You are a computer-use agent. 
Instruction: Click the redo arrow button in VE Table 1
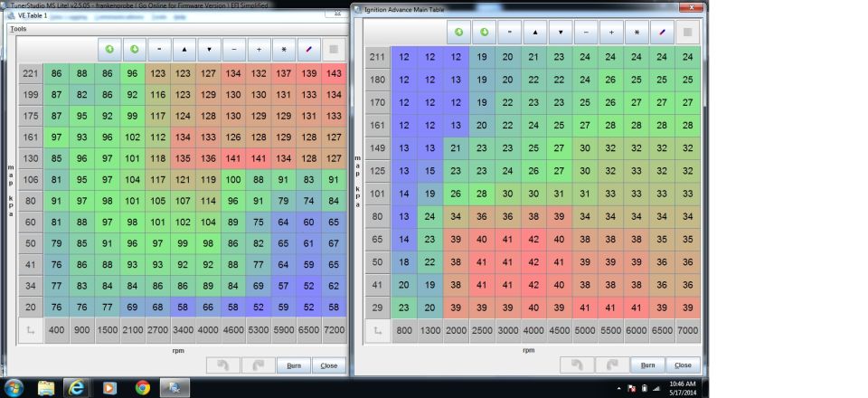[258, 365]
